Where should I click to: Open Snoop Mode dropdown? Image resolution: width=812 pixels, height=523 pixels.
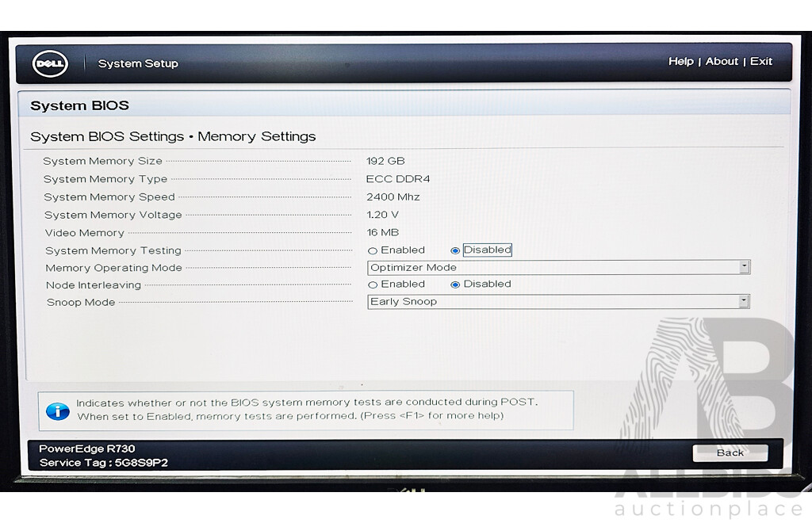click(558, 302)
